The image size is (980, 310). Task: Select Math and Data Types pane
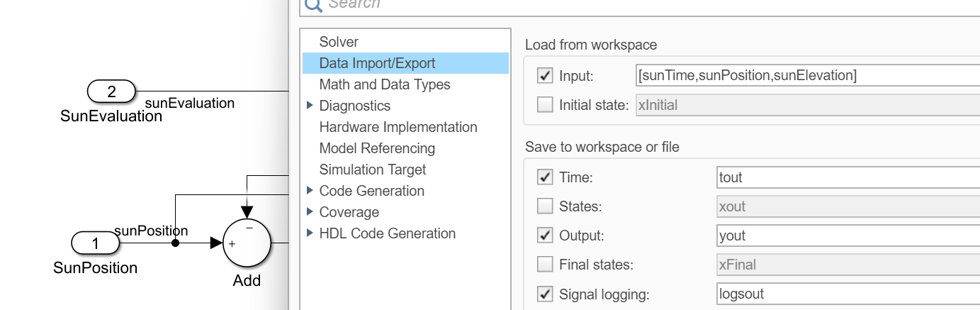(385, 84)
